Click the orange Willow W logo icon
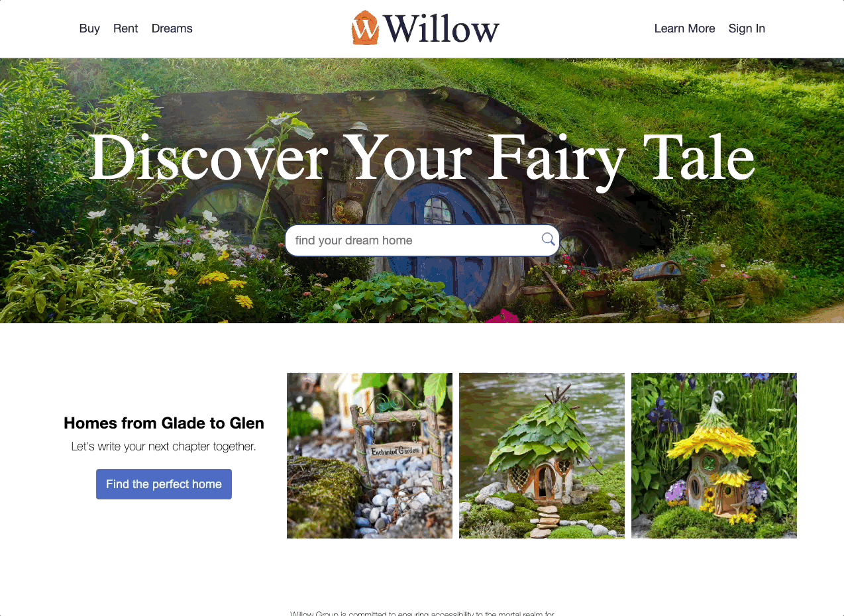This screenshot has width=844, height=616. click(365, 28)
